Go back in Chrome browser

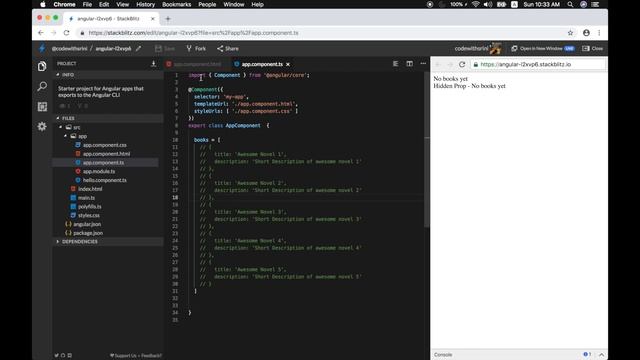coord(40,33)
